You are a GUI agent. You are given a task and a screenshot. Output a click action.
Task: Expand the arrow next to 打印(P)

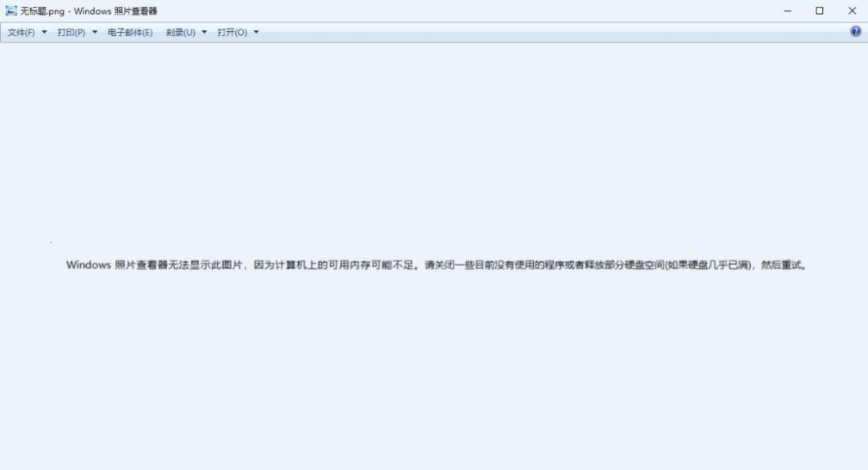pyautogui.click(x=95, y=32)
